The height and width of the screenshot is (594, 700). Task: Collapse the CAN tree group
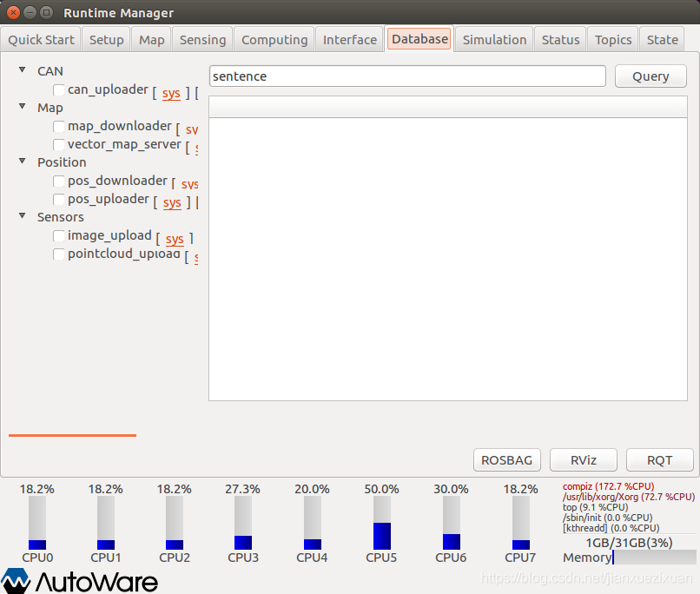pos(23,71)
